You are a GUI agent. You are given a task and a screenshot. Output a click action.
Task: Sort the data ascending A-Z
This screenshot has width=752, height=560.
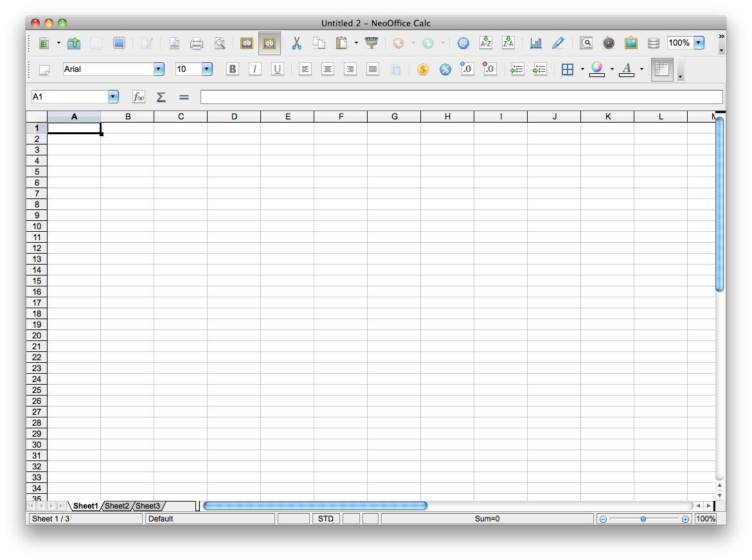pos(486,43)
